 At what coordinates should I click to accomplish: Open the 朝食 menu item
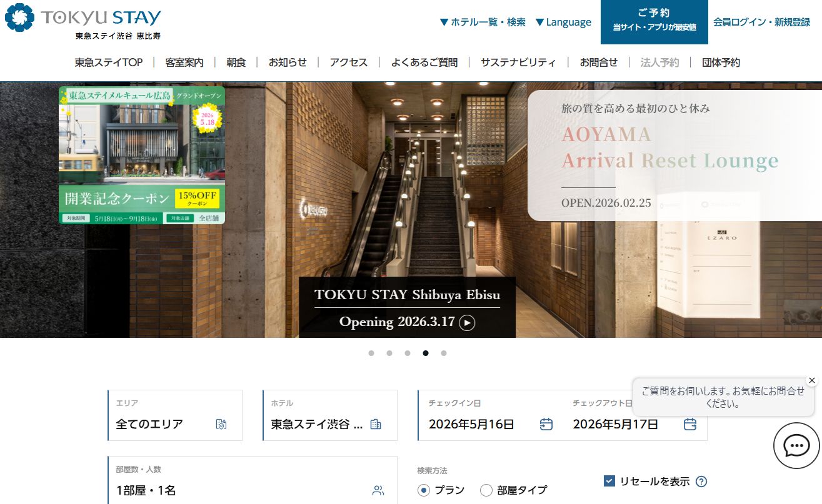click(x=236, y=62)
